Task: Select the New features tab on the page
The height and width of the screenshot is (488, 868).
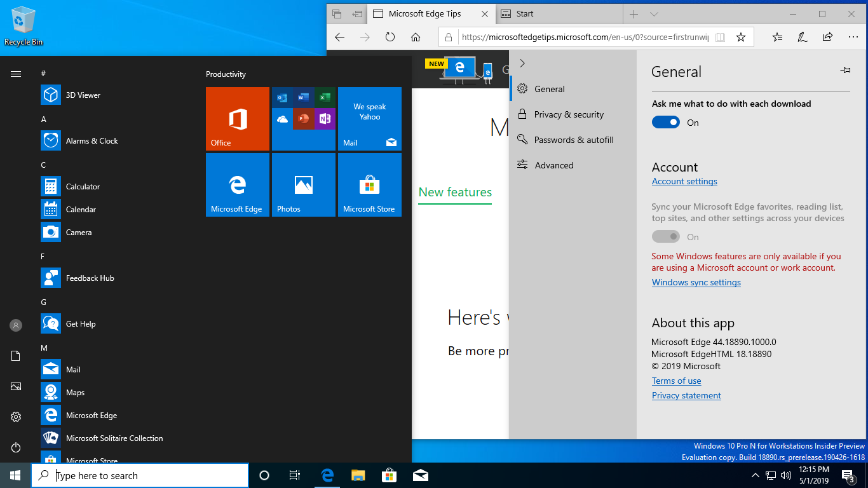Action: [455, 193]
